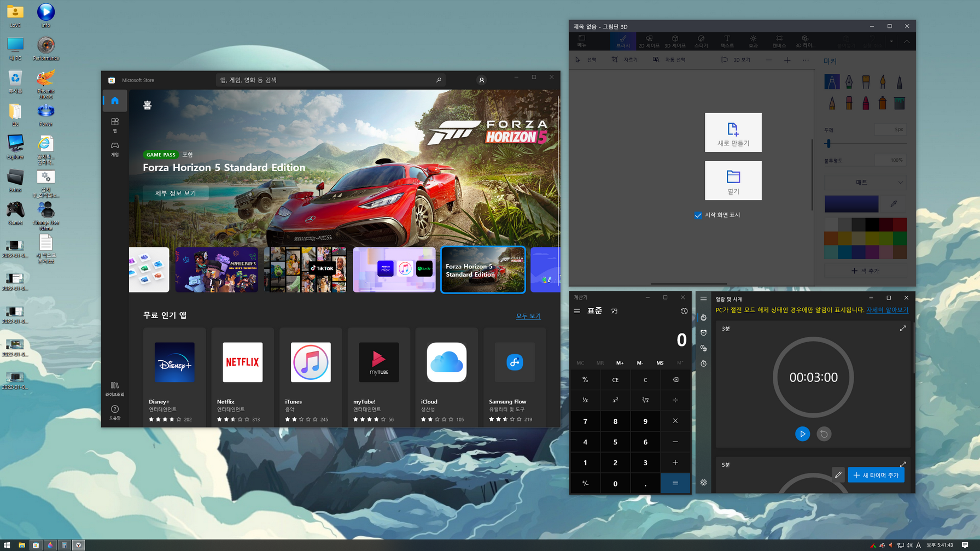Switch to the Brushes tab in Paint 3D
The image size is (980, 551).
pos(623,42)
